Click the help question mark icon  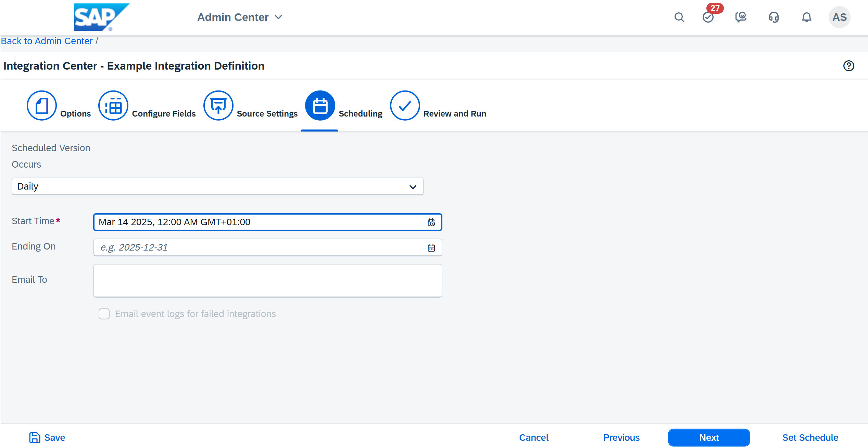tap(848, 66)
